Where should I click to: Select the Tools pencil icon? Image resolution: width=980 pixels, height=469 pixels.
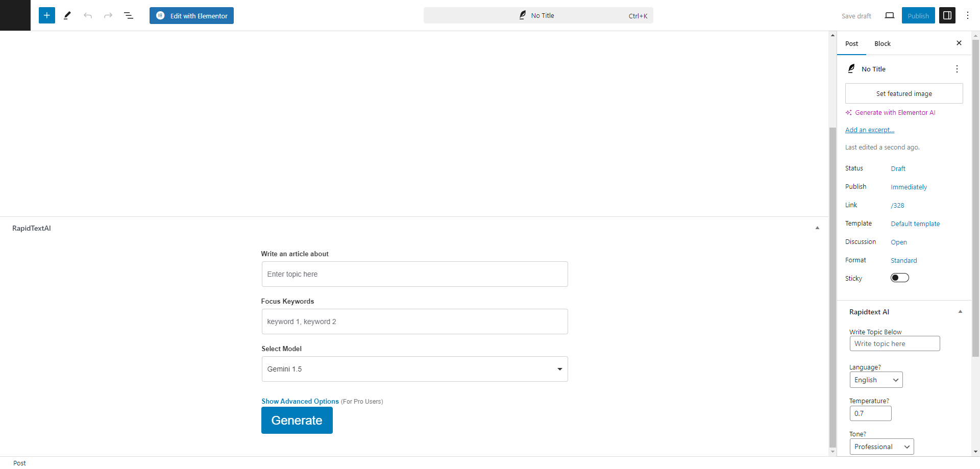[67, 15]
